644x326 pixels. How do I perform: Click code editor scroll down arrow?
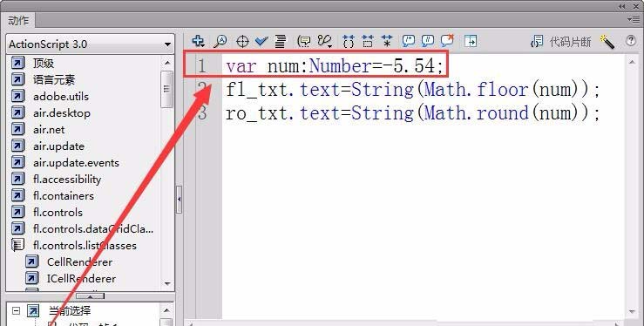(632, 312)
